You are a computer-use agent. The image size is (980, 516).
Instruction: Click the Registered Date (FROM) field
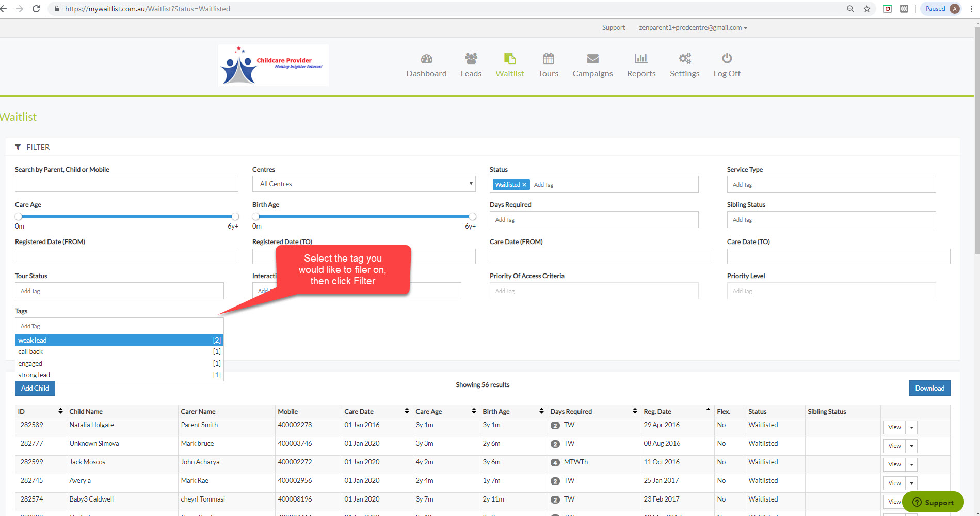point(126,256)
